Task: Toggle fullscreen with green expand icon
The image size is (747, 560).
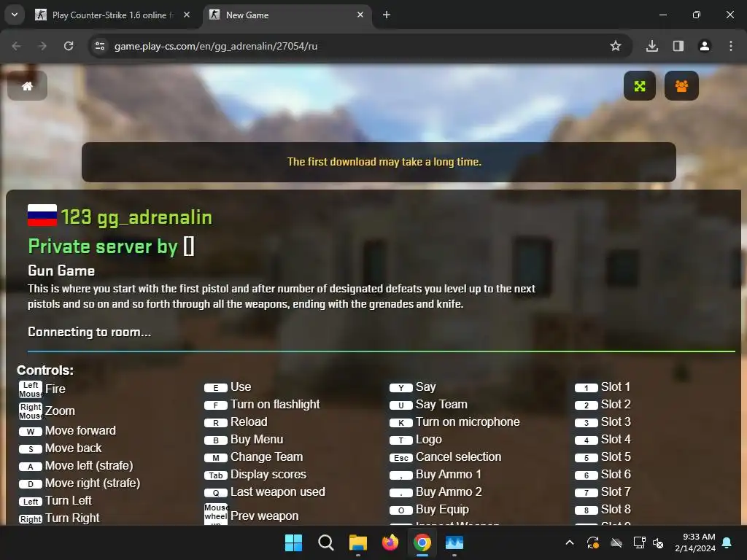Action: click(639, 86)
